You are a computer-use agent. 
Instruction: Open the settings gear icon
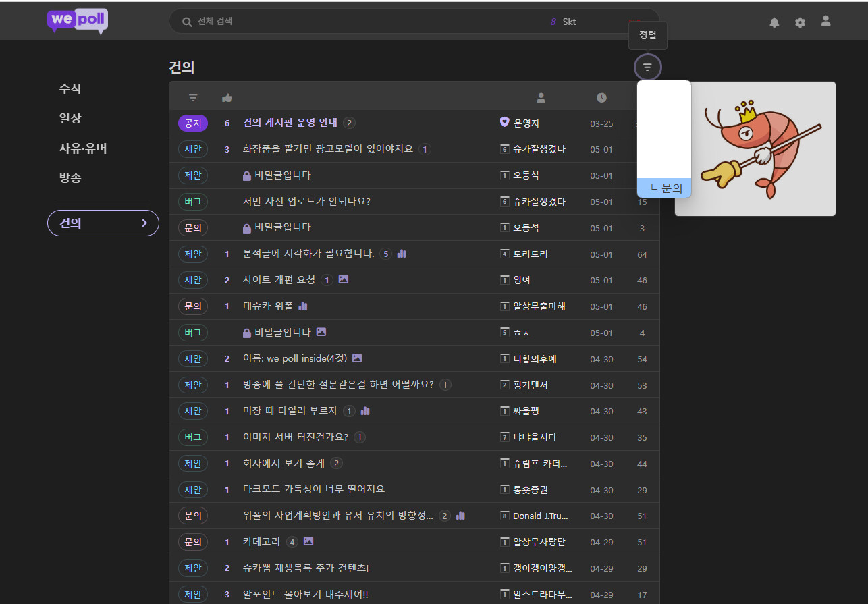pos(800,22)
